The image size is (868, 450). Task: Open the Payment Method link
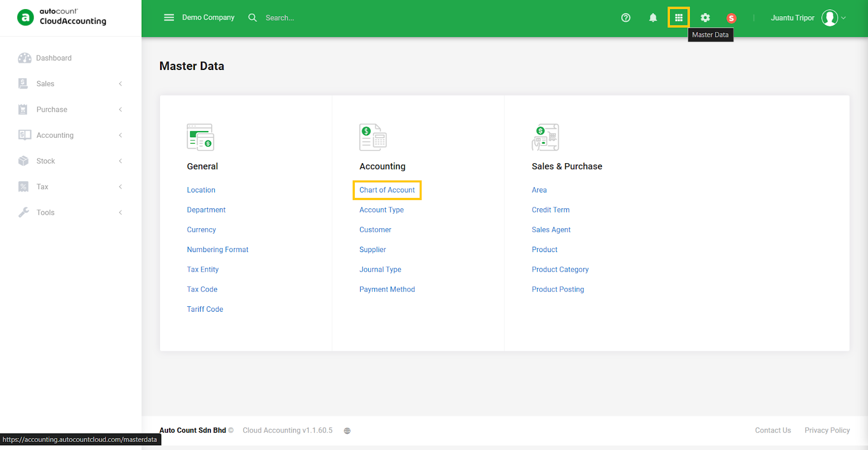387,290
